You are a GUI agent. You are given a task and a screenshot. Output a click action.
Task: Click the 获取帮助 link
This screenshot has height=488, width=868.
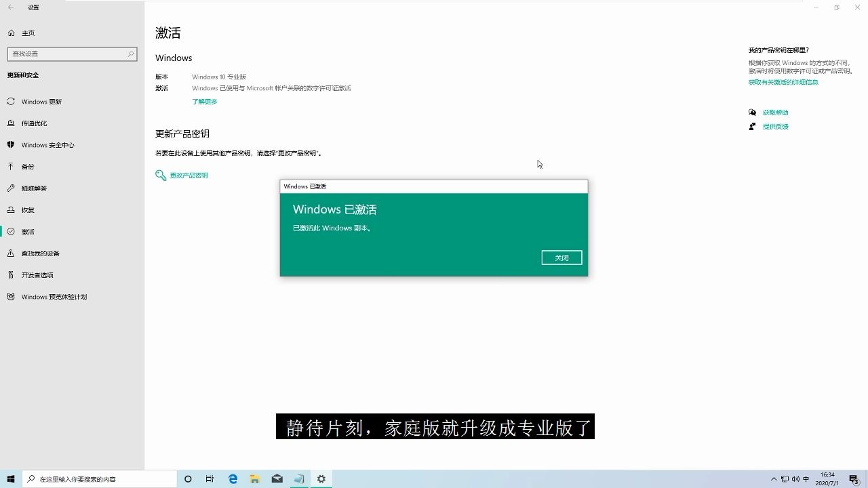click(x=775, y=113)
